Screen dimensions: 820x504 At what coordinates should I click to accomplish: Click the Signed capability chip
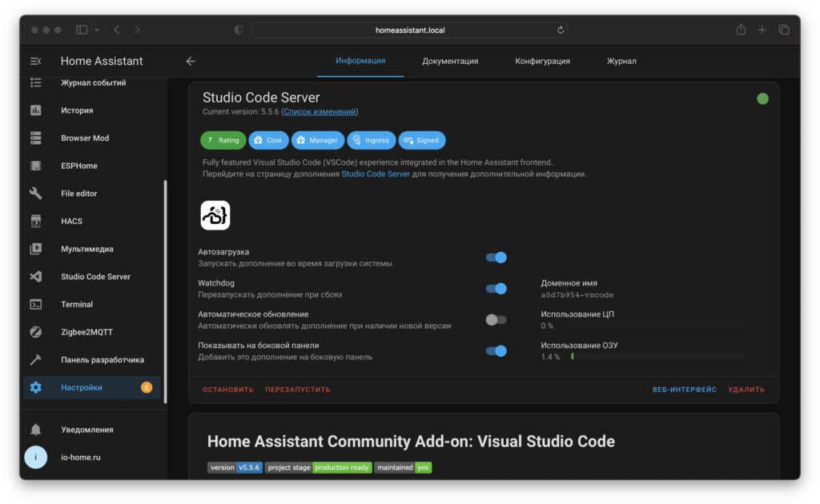(422, 140)
